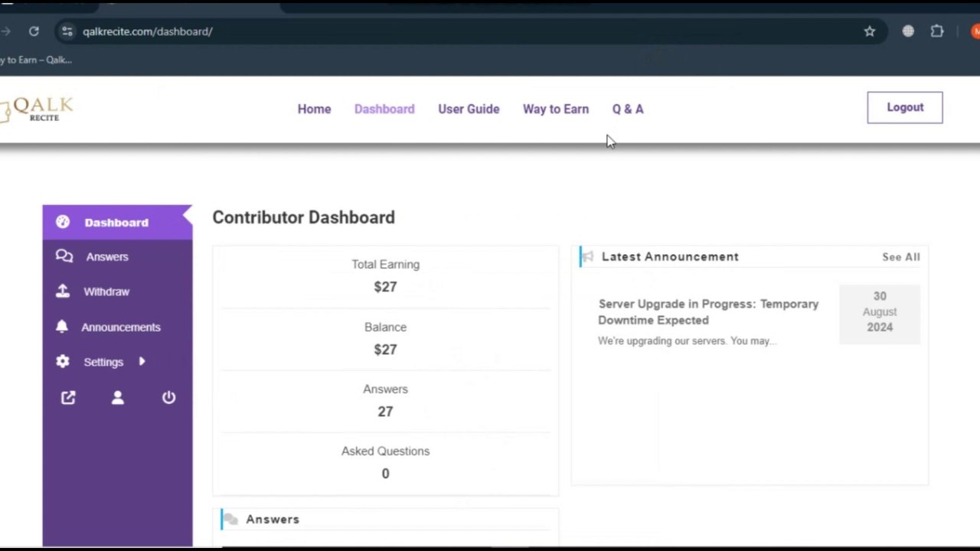Click the Asked Questions label

pos(385,451)
